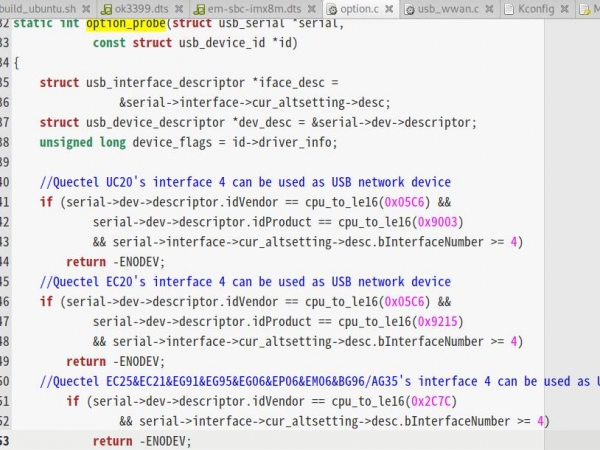Click the file icon on usb_wwan.c tab
The width and height of the screenshot is (600, 450).
[410, 9]
